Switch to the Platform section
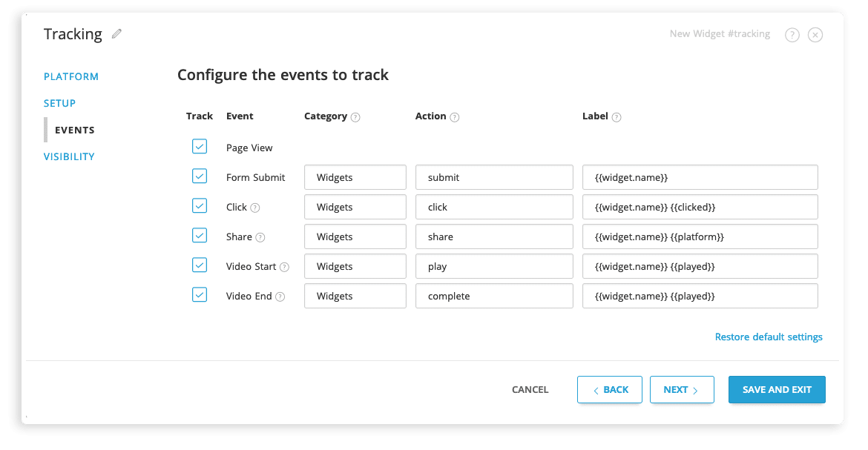Image resolution: width=868 pixels, height=450 pixels. click(x=71, y=76)
